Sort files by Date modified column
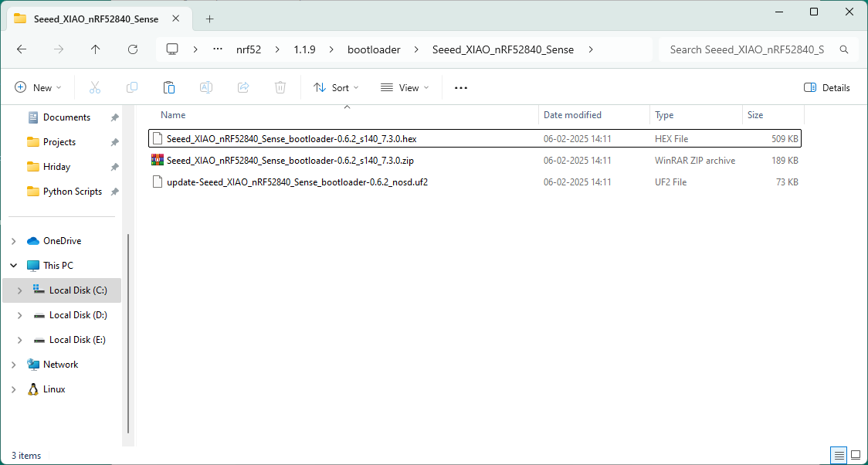The image size is (868, 465). point(572,115)
